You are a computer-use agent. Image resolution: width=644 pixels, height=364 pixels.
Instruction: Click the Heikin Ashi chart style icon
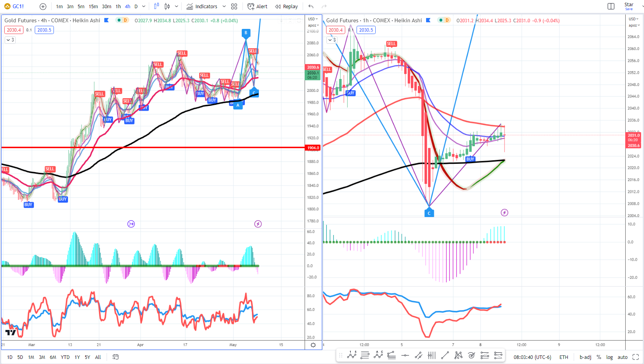click(157, 6)
